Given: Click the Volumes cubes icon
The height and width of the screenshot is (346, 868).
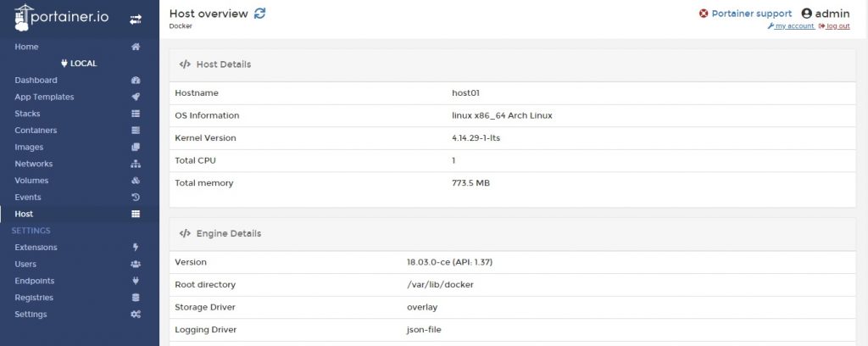Looking at the screenshot, I should point(136,181).
